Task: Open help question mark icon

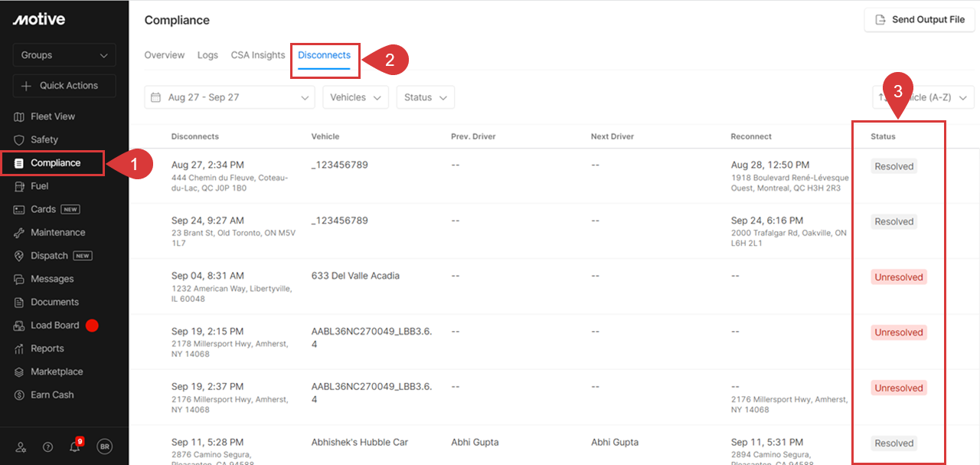Action: [47, 447]
